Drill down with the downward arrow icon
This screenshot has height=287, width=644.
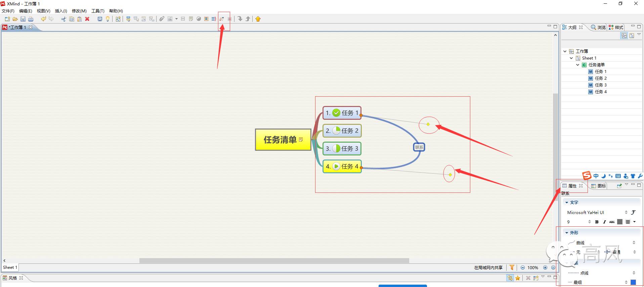(240, 19)
